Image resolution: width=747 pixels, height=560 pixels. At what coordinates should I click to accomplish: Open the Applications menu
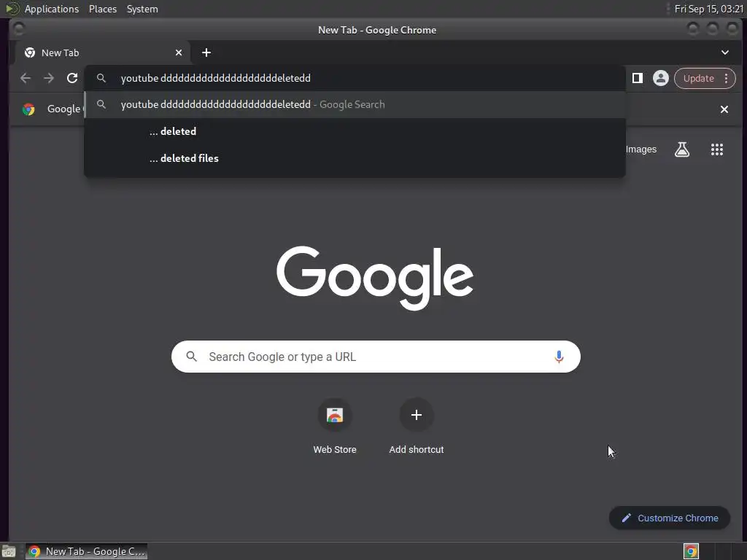52,9
